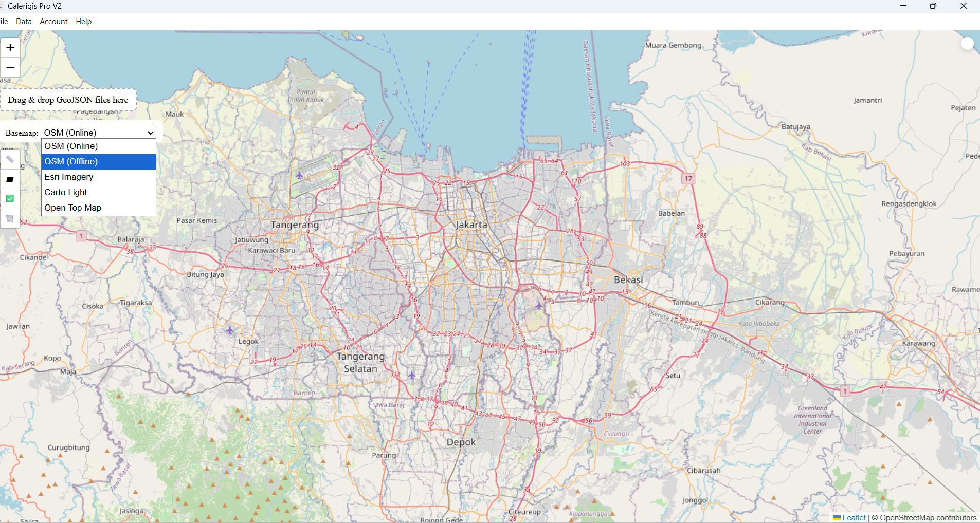
Task: Select Carto Light from the basemap list
Action: click(66, 192)
